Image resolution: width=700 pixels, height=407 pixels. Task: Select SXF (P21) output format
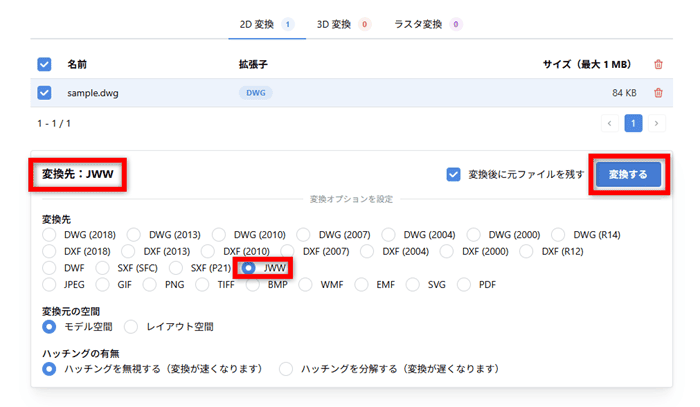tap(176, 268)
